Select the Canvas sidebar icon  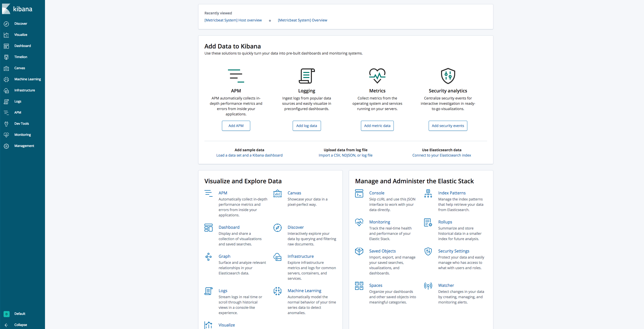[6, 68]
